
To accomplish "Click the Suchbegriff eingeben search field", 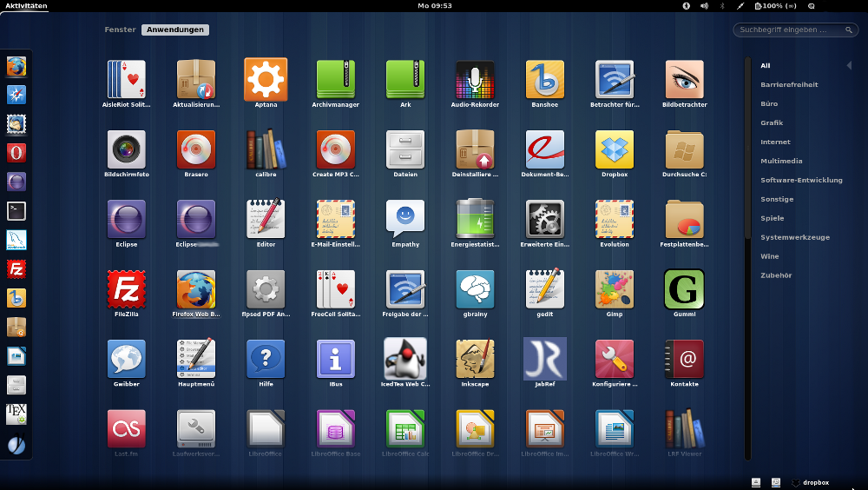I will [x=795, y=30].
